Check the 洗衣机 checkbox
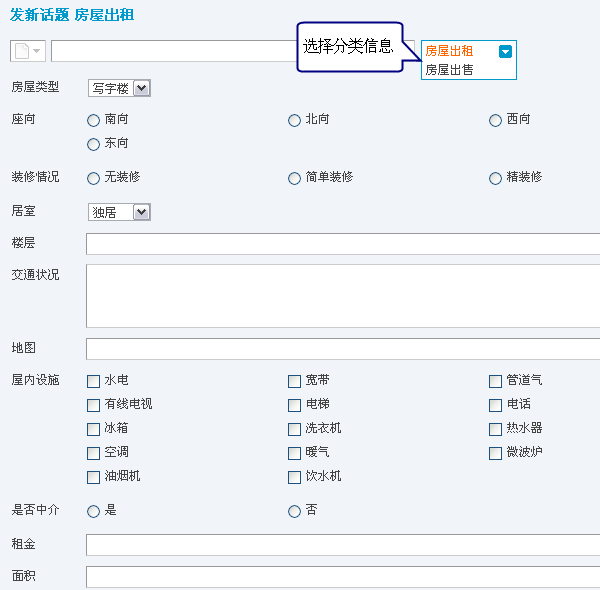The image size is (600, 590). (x=294, y=429)
